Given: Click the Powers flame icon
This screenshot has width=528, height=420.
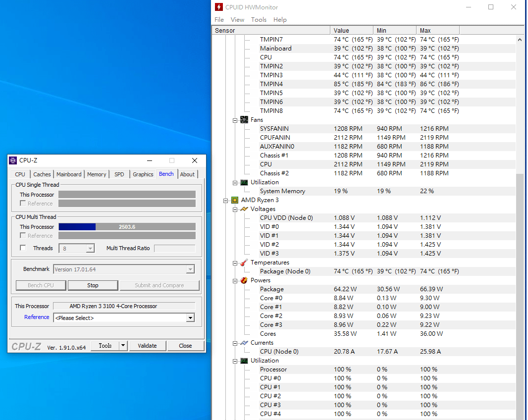Looking at the screenshot, I should (x=244, y=280).
